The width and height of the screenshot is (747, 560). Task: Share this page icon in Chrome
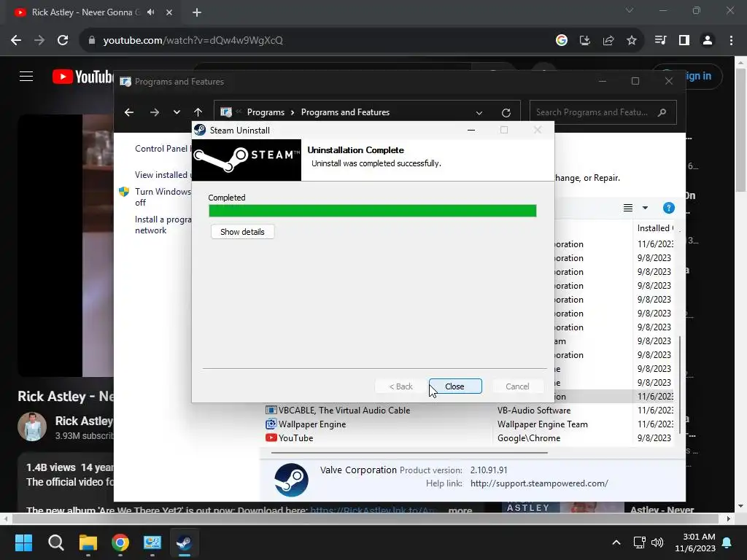point(608,41)
